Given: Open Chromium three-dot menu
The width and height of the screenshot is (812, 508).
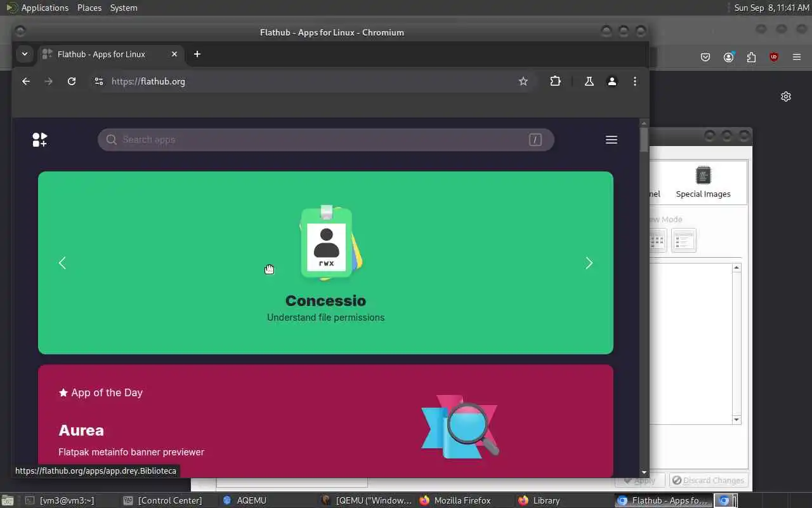Looking at the screenshot, I should (x=635, y=81).
